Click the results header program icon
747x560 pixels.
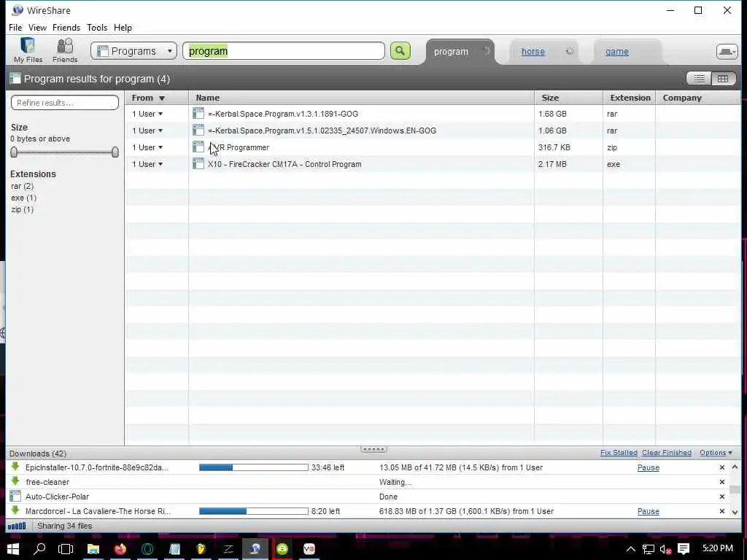pyautogui.click(x=15, y=79)
